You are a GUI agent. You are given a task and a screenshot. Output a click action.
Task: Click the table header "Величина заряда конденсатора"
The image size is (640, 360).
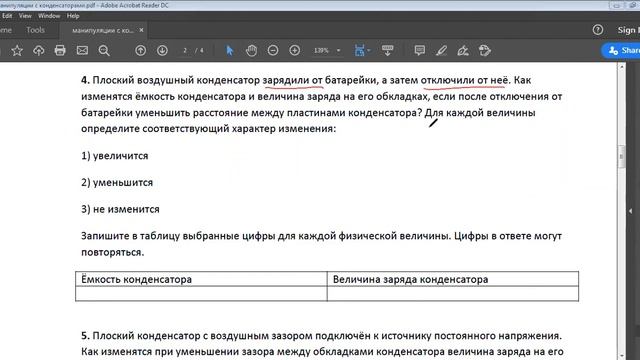pos(410,280)
